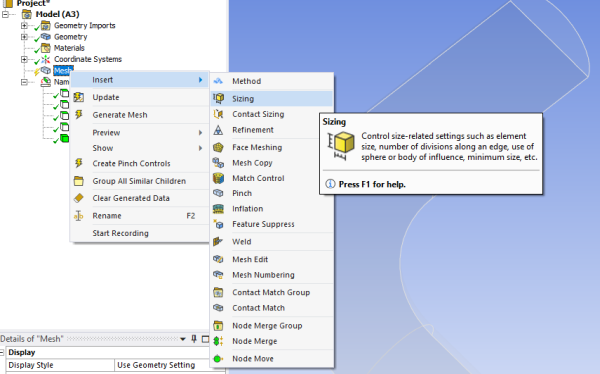Click the green Node Move icon

[218, 359]
